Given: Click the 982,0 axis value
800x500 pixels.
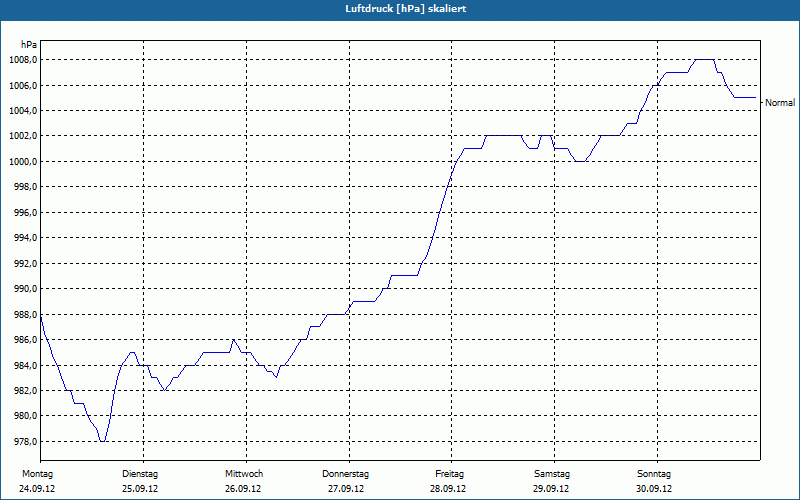Looking at the screenshot, I should point(25,391).
